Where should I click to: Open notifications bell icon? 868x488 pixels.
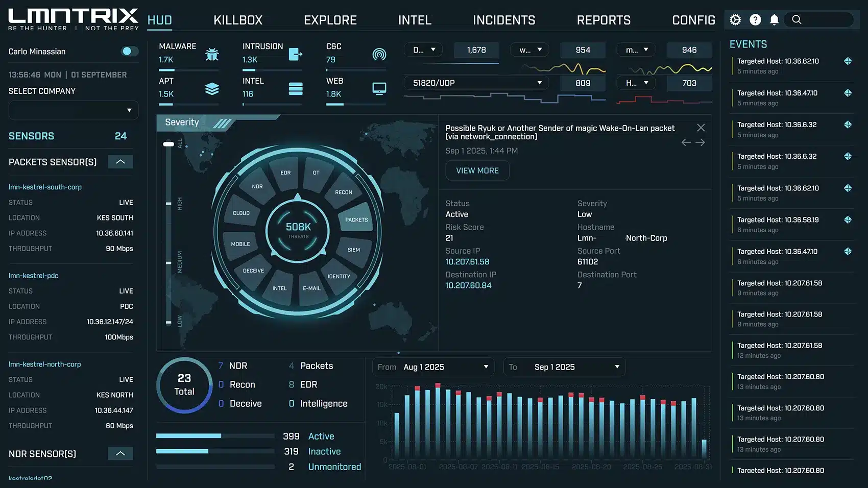pyautogui.click(x=774, y=20)
